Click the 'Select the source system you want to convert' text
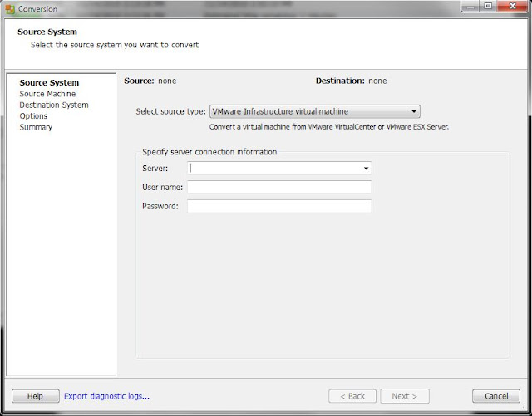Viewport: 532px width, 416px height. (115, 45)
